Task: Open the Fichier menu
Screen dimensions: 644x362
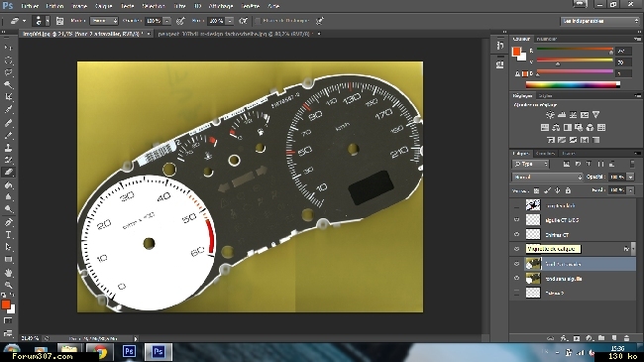Action: click(x=30, y=6)
